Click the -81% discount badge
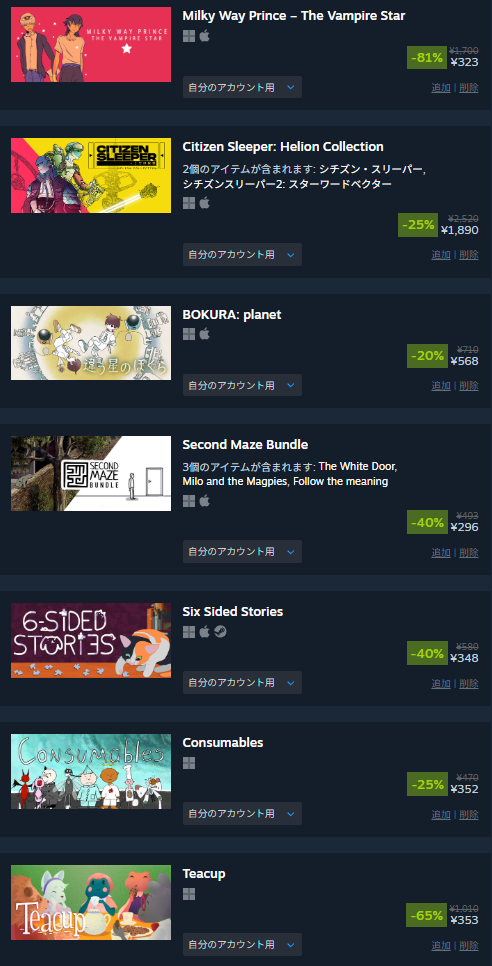Screen dimensions: 492x966 427,58
